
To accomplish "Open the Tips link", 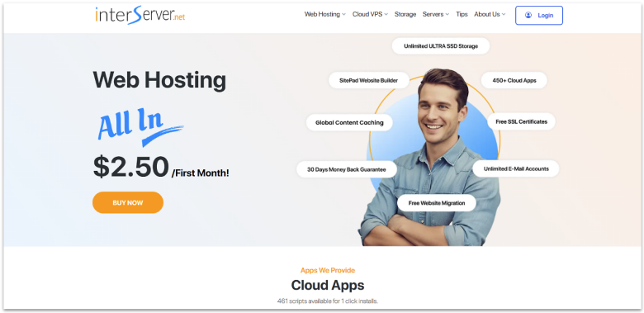I will click(x=462, y=14).
